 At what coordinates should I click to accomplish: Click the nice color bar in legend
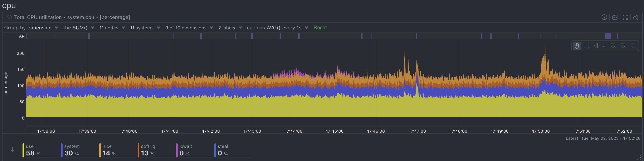[x=100, y=150]
